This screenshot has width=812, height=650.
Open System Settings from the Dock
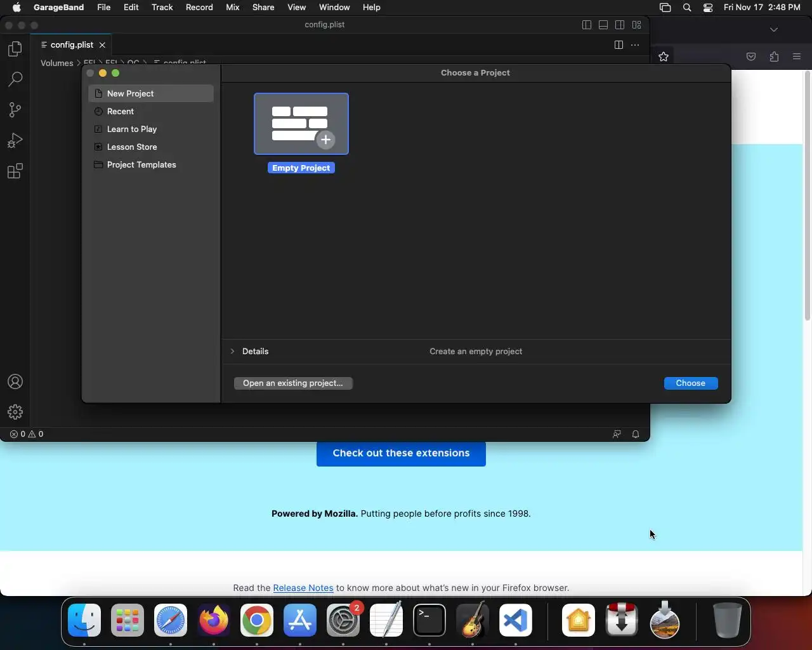(x=343, y=620)
